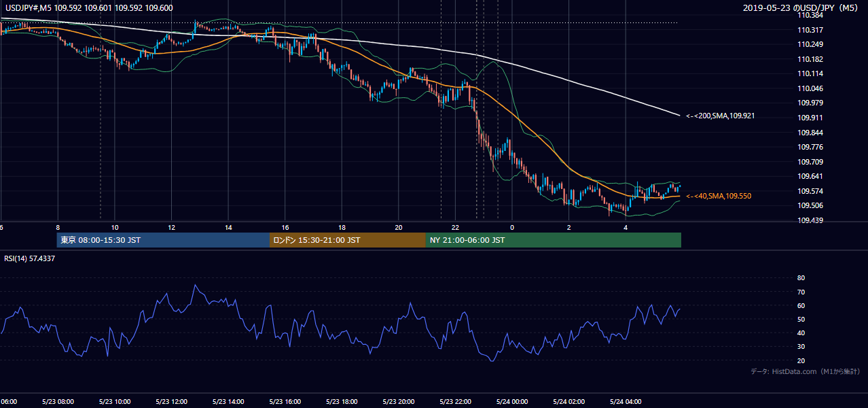Screen dimensions: 868x408
Task: Click RSI scale value 30
Action: 801,347
